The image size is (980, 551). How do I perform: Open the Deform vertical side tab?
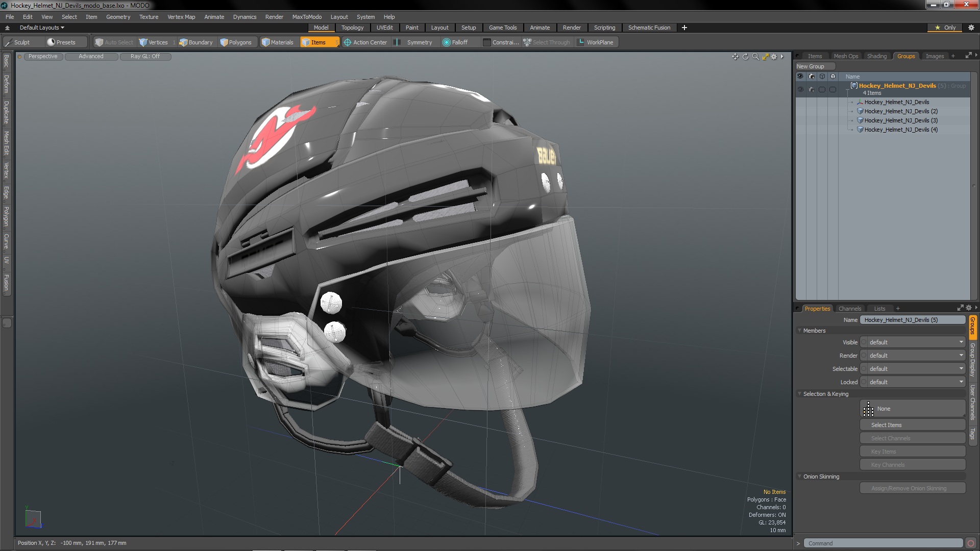click(x=6, y=85)
